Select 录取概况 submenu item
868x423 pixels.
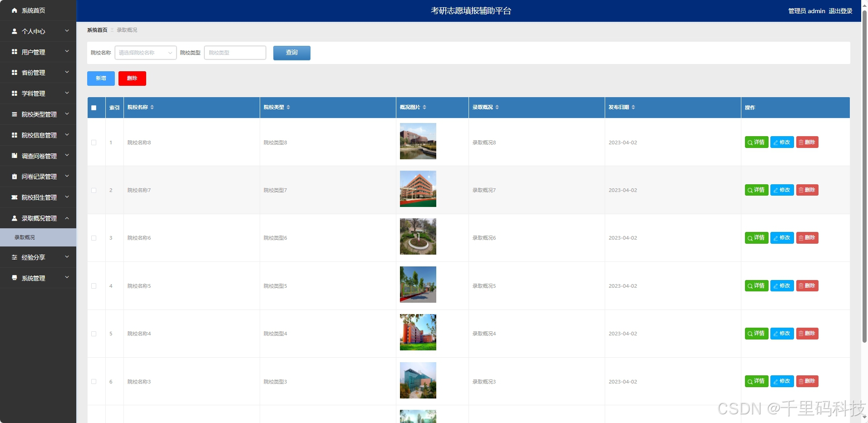click(38, 237)
